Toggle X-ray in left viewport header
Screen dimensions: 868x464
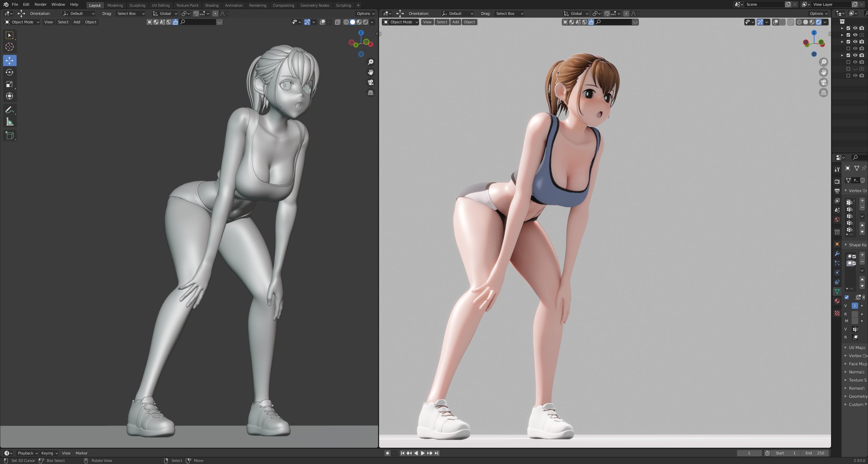[338, 22]
